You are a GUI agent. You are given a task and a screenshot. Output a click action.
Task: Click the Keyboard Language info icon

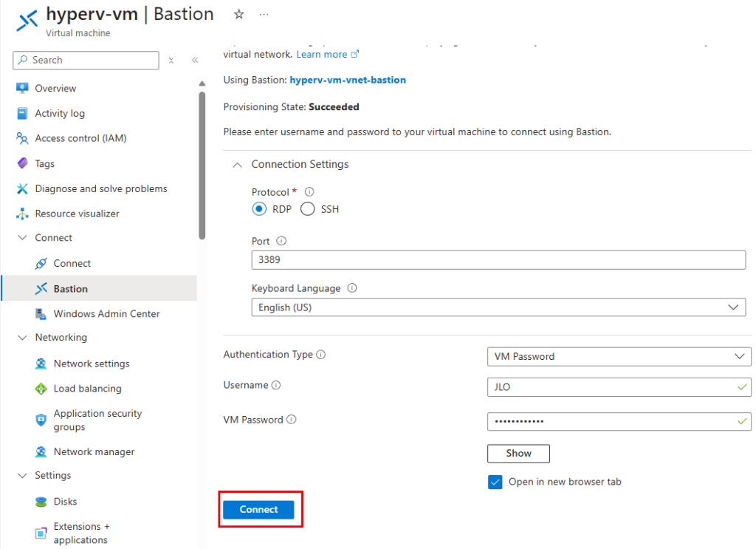pos(352,288)
